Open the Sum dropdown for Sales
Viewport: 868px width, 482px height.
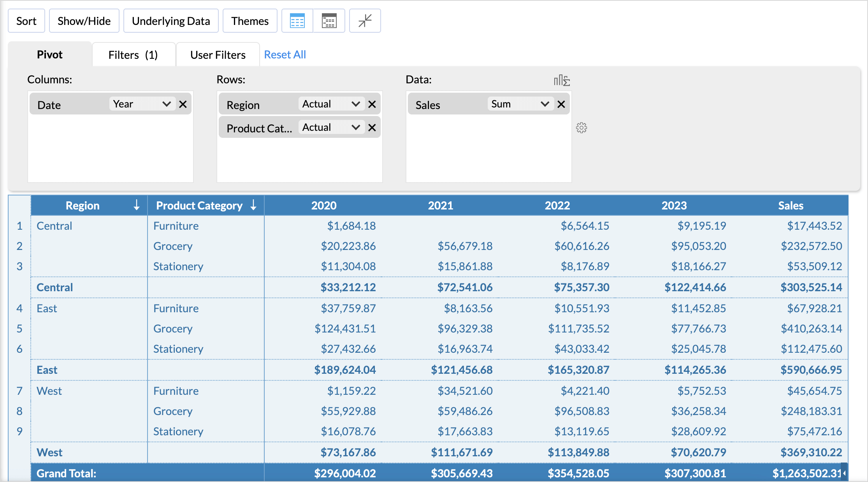(x=544, y=104)
